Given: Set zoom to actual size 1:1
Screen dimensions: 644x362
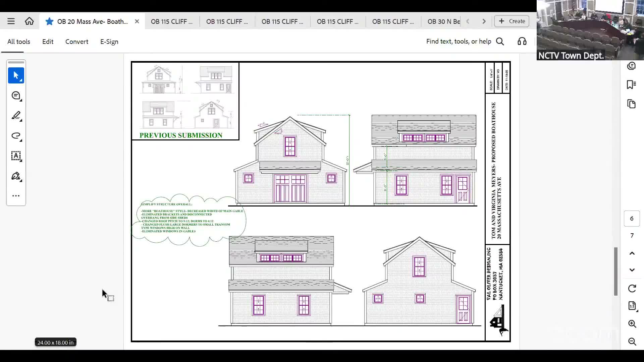Looking at the screenshot, I should tap(633, 306).
